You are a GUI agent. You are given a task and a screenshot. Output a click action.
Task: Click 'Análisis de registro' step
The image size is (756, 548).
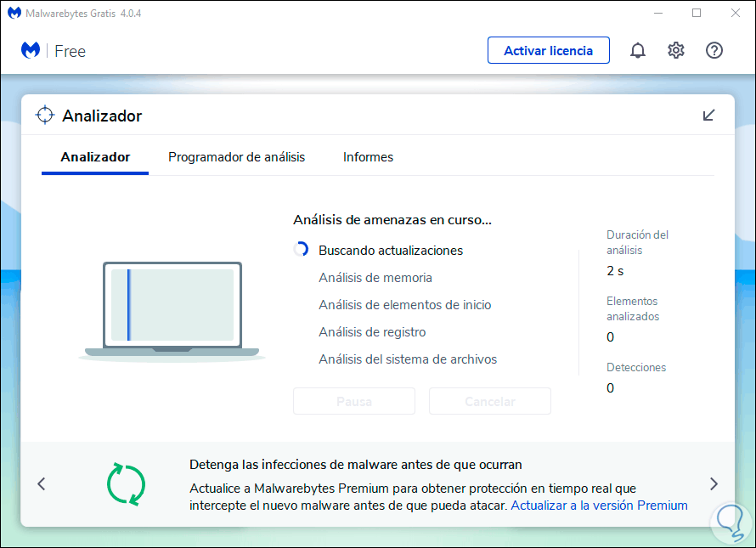[x=372, y=332]
